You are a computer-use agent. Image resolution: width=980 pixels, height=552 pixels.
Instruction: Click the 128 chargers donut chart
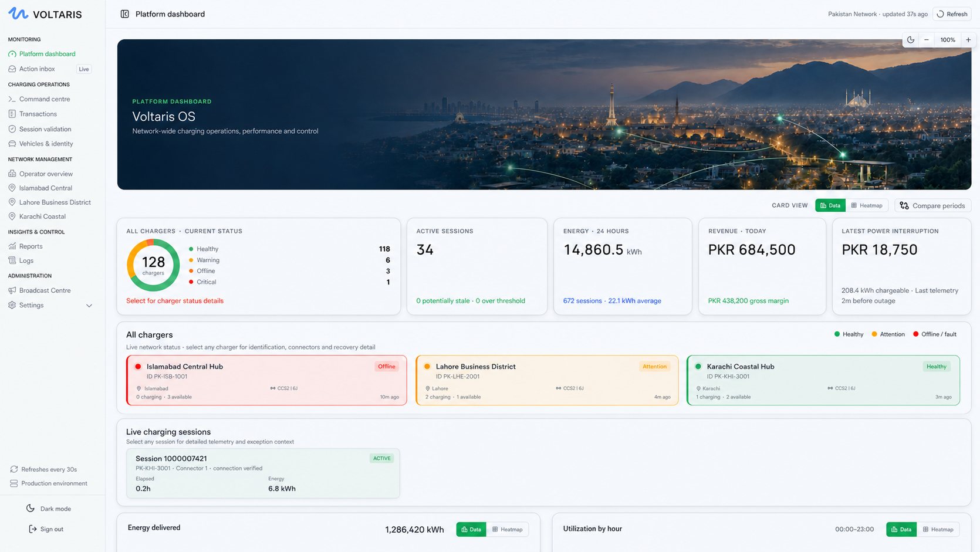pos(153,265)
